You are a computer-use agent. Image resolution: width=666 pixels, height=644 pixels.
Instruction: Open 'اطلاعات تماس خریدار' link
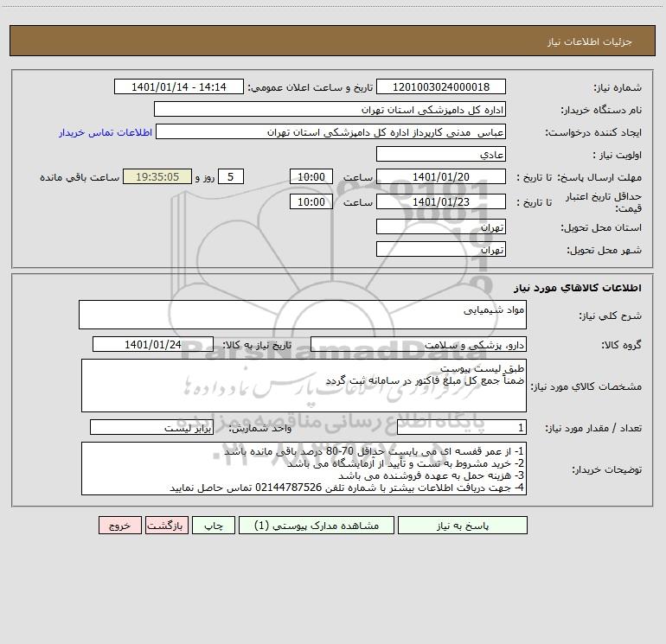click(x=106, y=132)
